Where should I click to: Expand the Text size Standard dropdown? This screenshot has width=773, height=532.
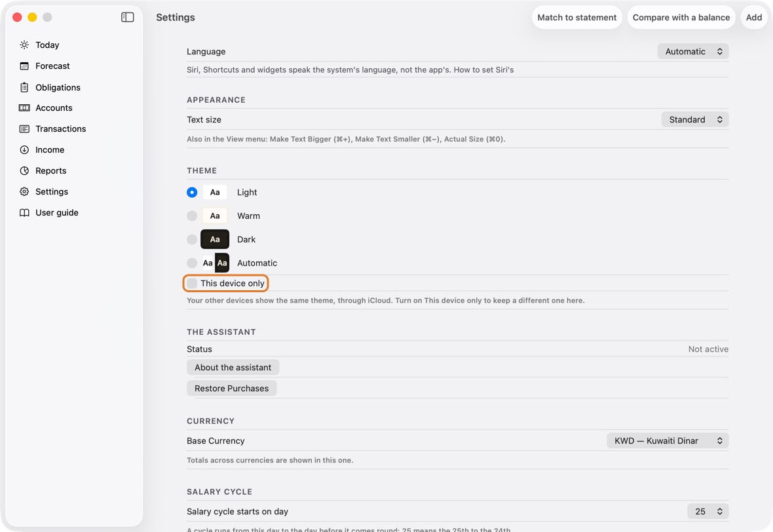coord(695,120)
